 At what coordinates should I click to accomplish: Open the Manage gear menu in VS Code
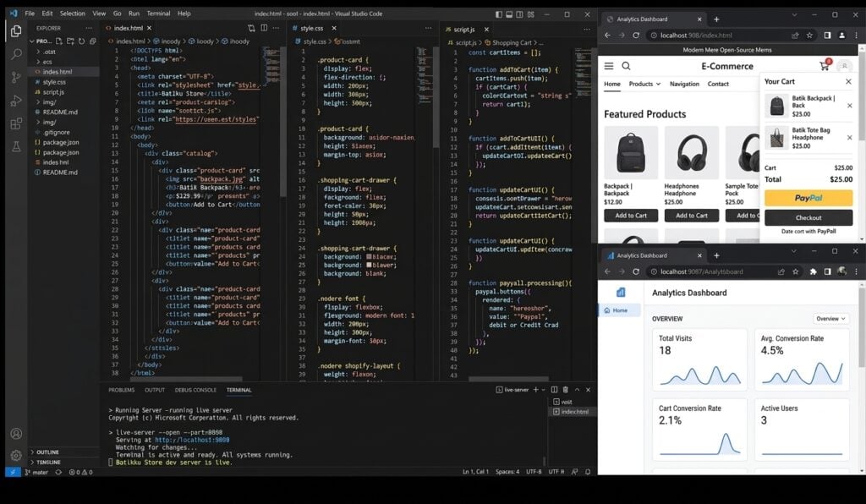16,456
